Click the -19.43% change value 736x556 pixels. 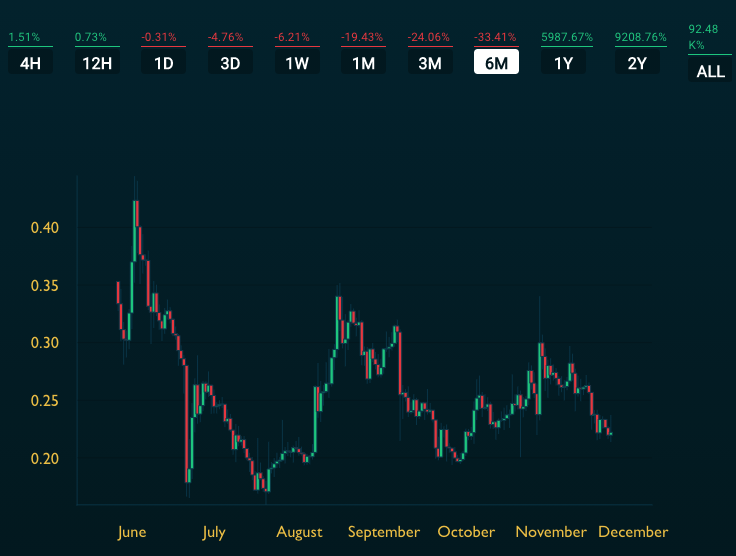point(362,37)
